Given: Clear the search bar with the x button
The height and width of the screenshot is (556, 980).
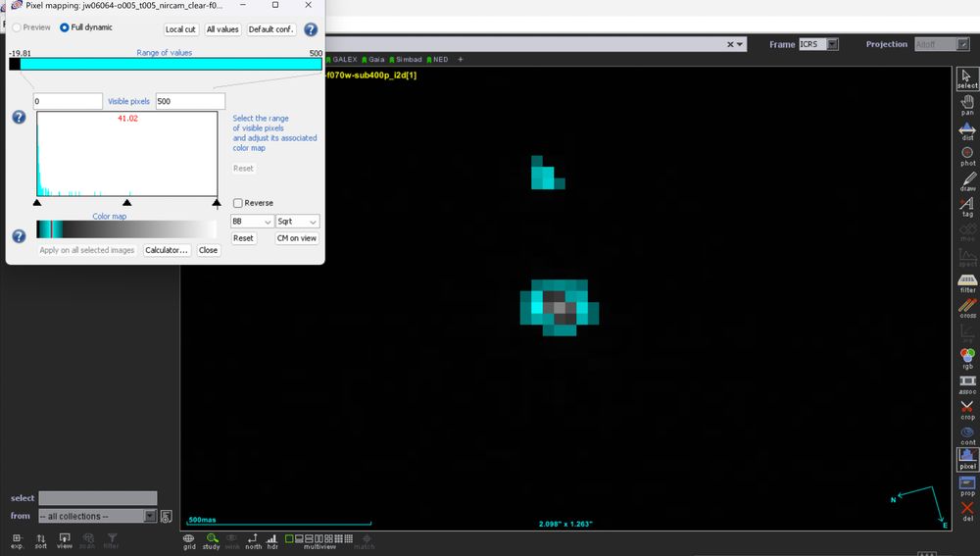Looking at the screenshot, I should [x=730, y=44].
